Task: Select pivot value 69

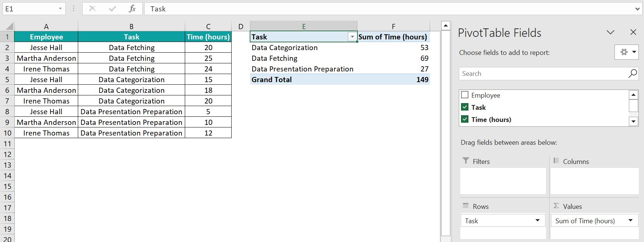Action: (x=394, y=58)
